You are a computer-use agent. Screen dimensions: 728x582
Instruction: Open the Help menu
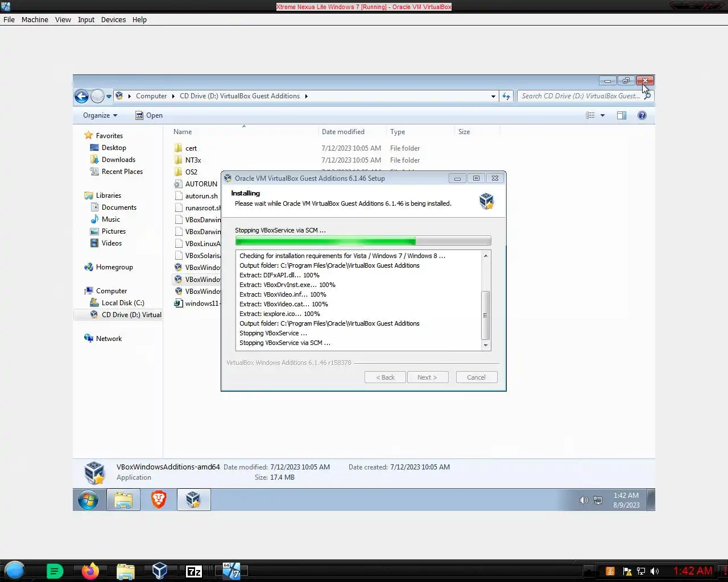tap(139, 19)
